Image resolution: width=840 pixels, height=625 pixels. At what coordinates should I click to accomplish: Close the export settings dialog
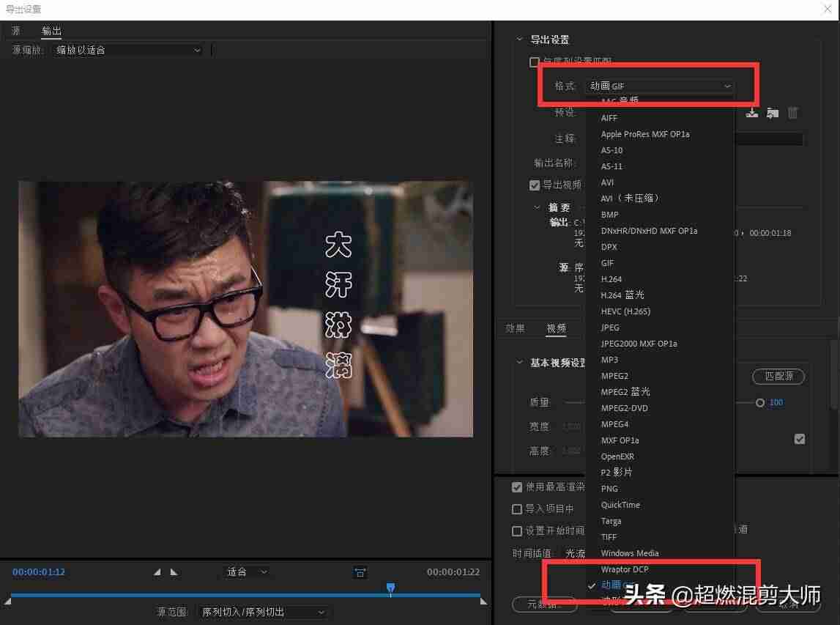pos(828,9)
